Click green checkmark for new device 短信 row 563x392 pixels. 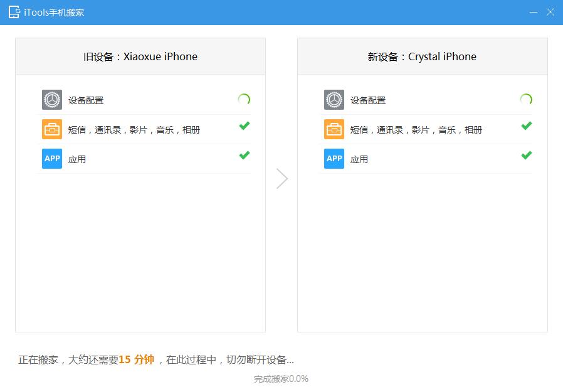(x=527, y=126)
